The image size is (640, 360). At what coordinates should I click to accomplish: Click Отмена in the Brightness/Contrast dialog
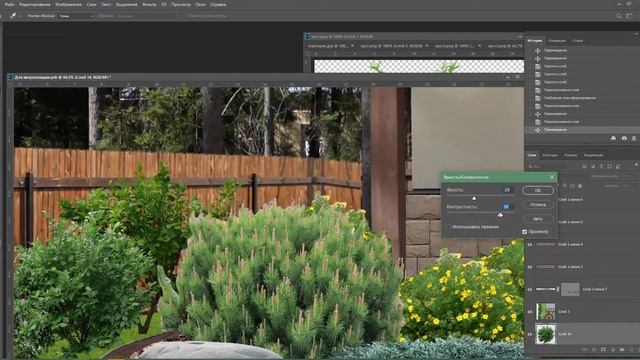[538, 204]
